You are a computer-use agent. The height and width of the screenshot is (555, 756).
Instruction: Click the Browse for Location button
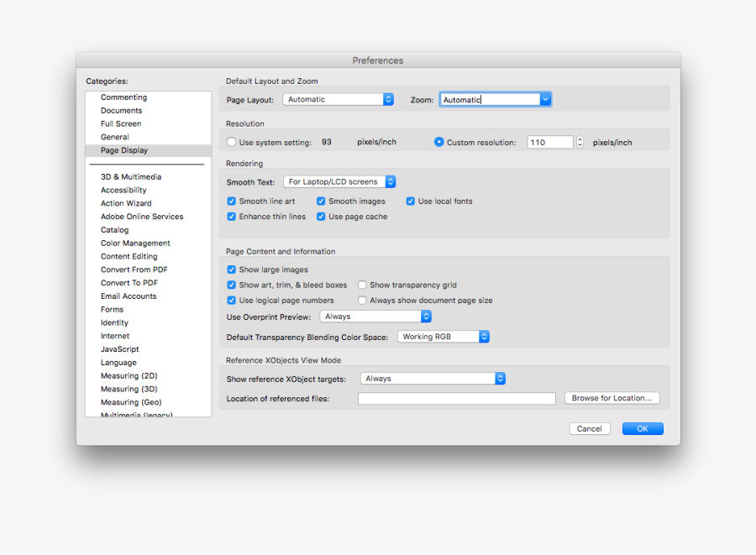[x=612, y=398]
